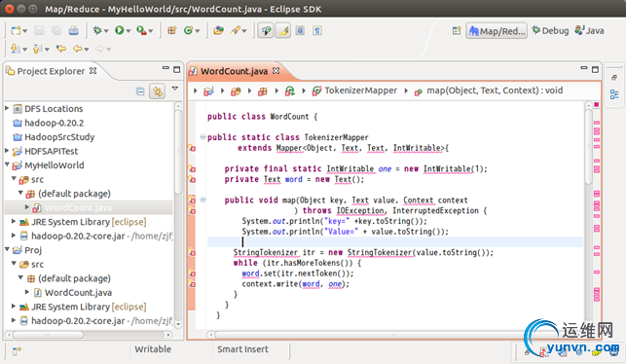The width and height of the screenshot is (626, 364).
Task: Toggle the Breadcrumb toolbar button
Action: click(x=266, y=31)
